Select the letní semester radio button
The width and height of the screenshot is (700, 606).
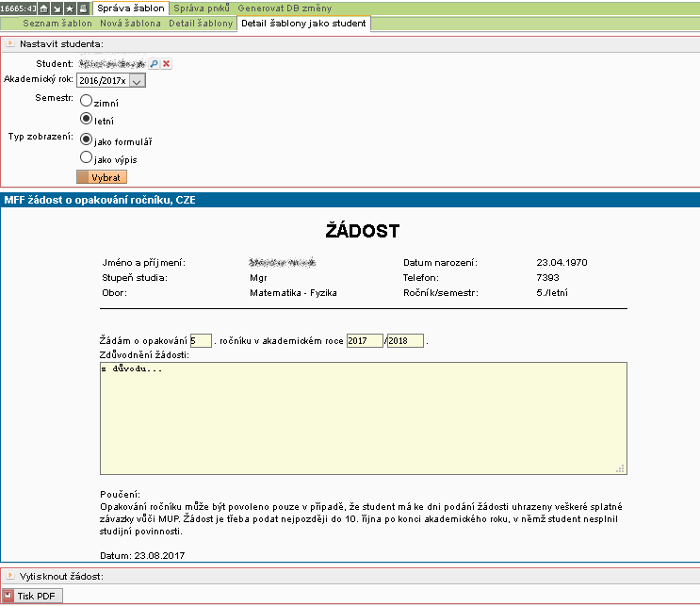pyautogui.click(x=87, y=120)
